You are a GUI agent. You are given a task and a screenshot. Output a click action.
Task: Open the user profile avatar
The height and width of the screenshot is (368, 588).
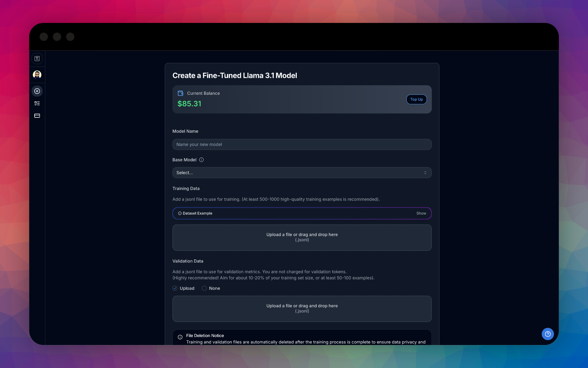click(x=37, y=75)
